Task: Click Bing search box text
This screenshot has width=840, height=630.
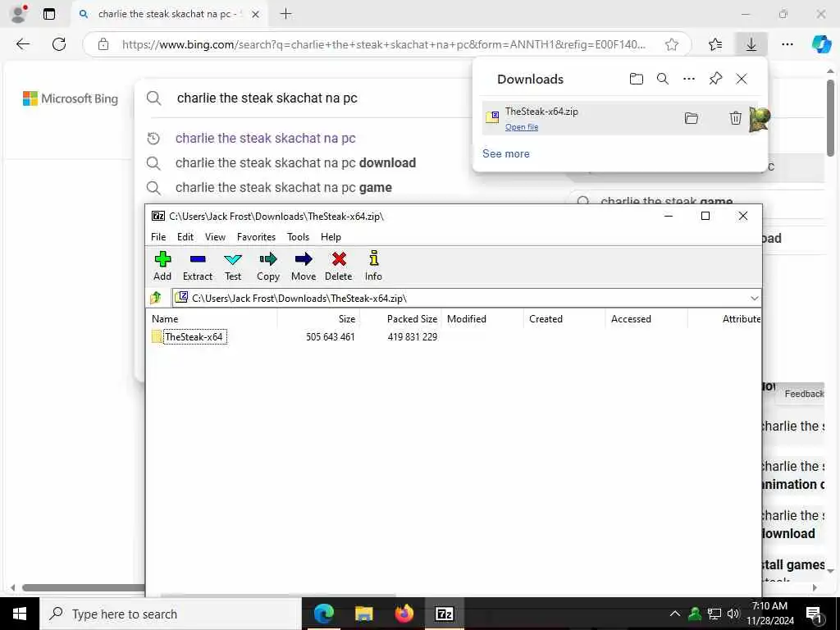Action: (x=267, y=98)
